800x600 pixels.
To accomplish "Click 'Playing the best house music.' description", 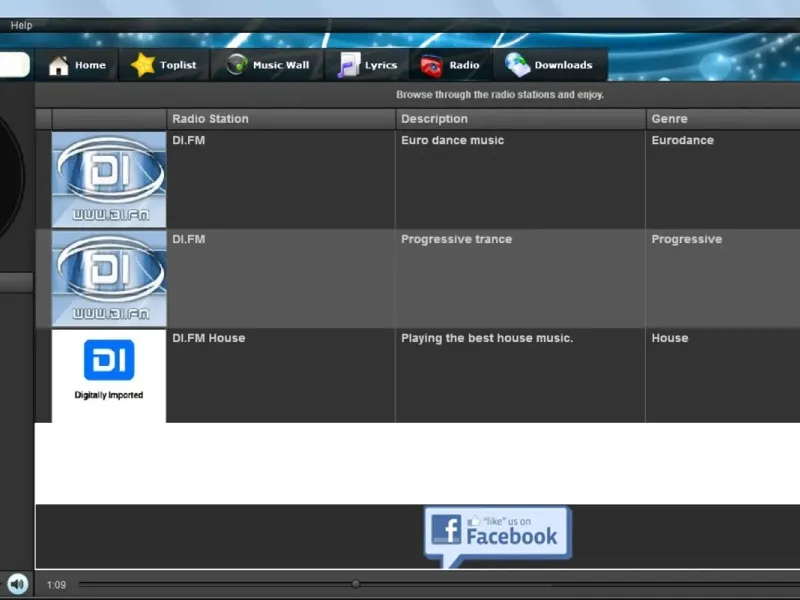I will (x=487, y=338).
